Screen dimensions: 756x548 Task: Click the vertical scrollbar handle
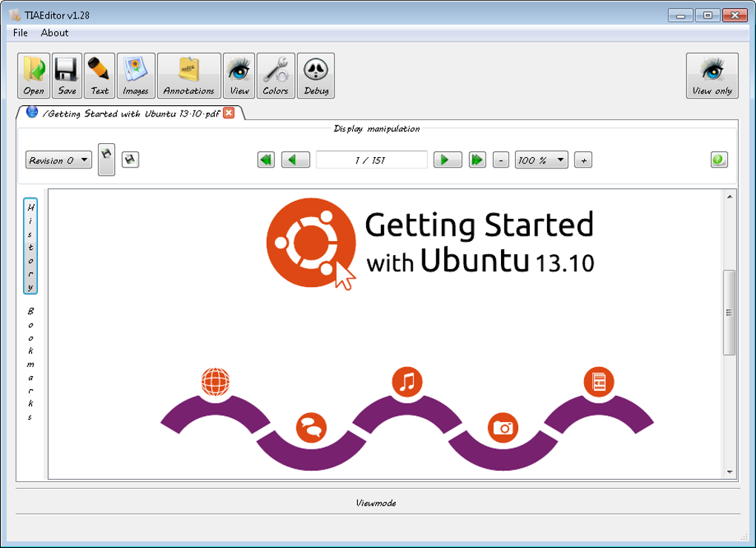point(729,313)
